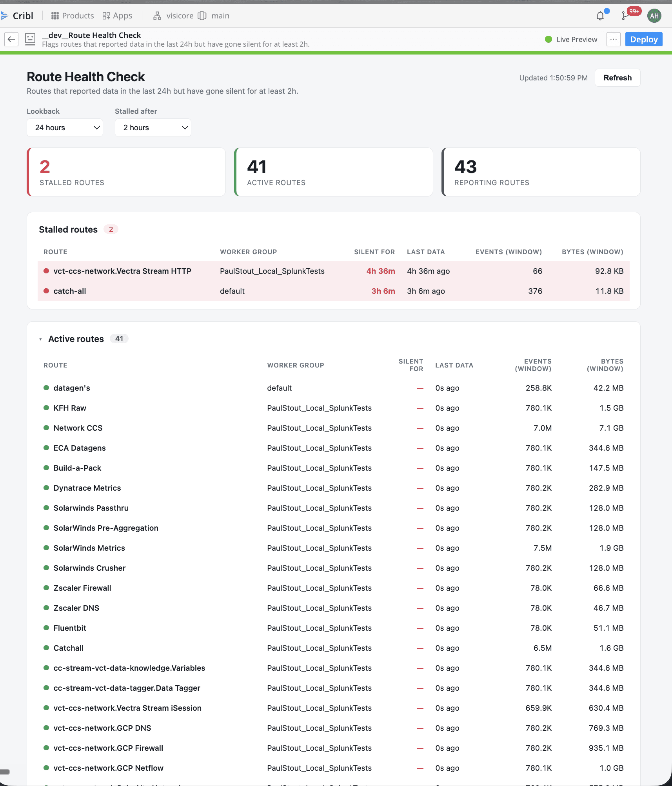Select the Zscaler Firewall route row

pyautogui.click(x=333, y=588)
